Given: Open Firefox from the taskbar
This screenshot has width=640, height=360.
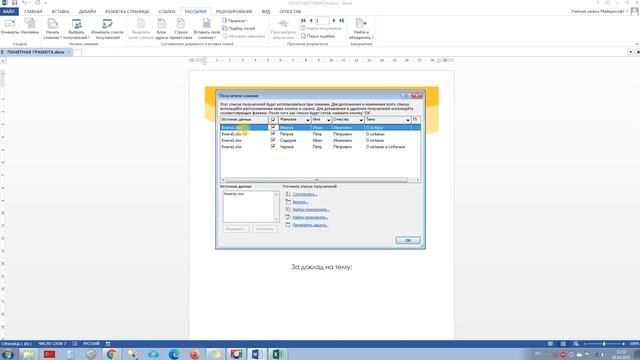Looking at the screenshot, I should click(195, 354).
